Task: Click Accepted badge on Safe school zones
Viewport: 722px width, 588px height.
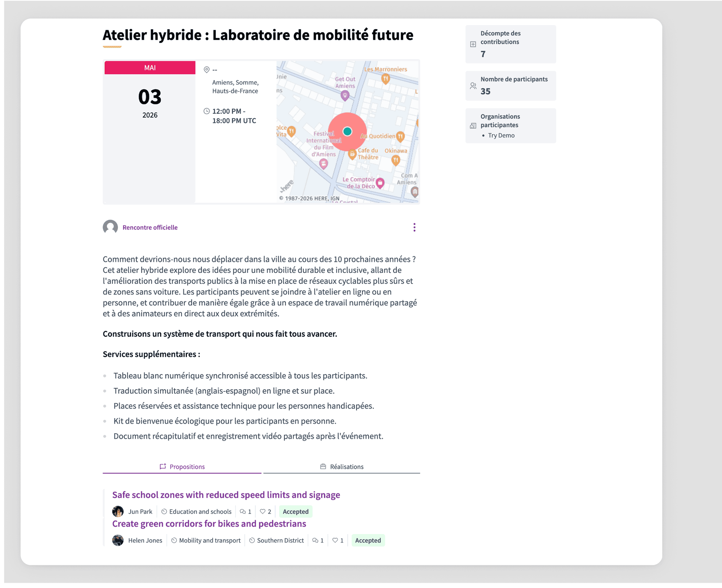Action: (x=296, y=512)
